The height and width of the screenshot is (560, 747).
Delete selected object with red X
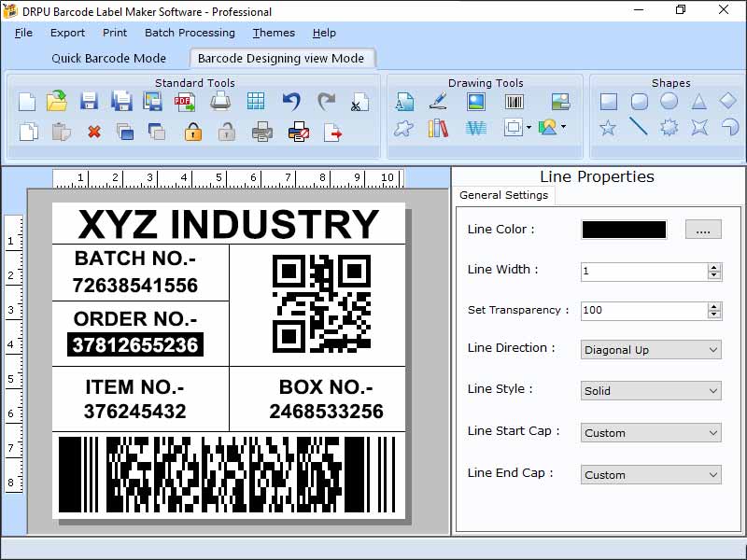94,132
